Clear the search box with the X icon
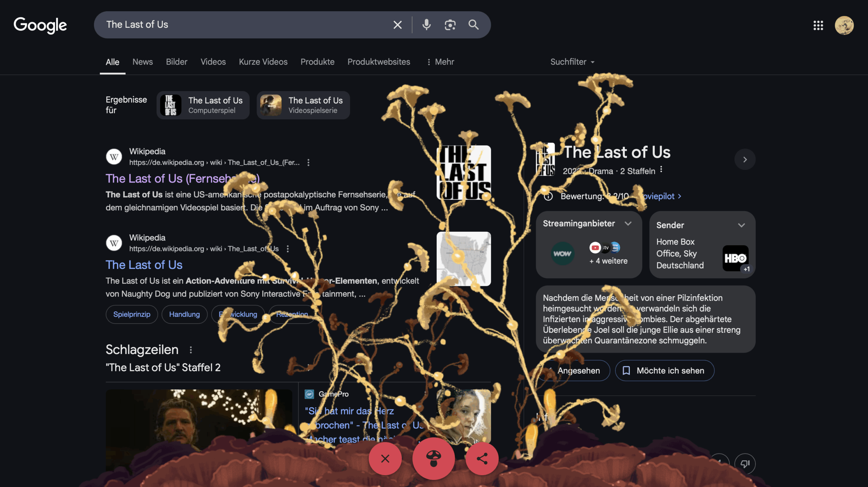 397,25
